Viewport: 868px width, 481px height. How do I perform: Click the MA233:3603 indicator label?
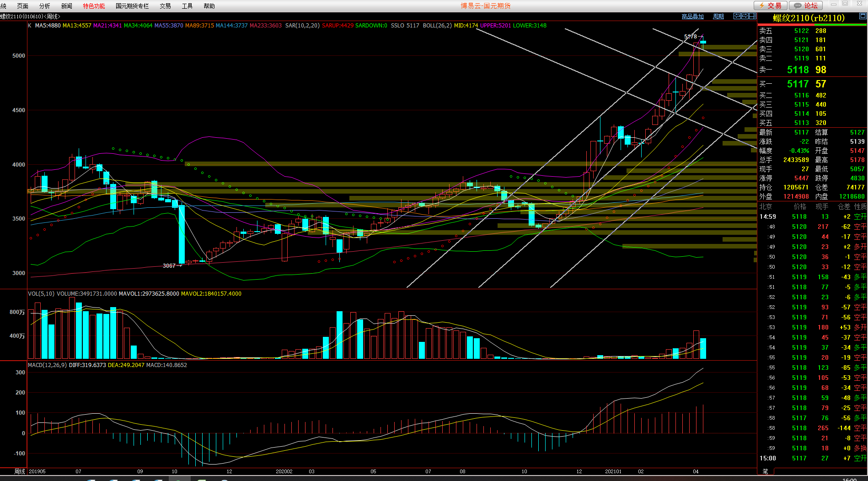266,26
